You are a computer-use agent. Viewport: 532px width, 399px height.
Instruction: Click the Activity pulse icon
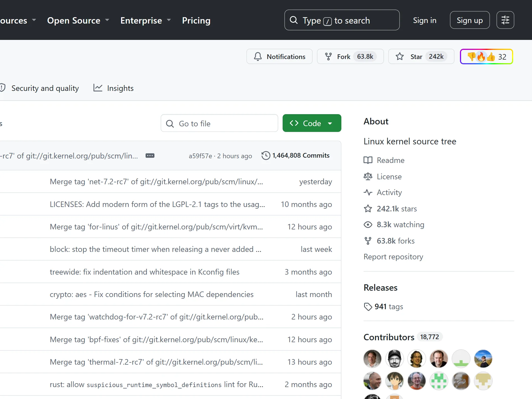click(368, 192)
